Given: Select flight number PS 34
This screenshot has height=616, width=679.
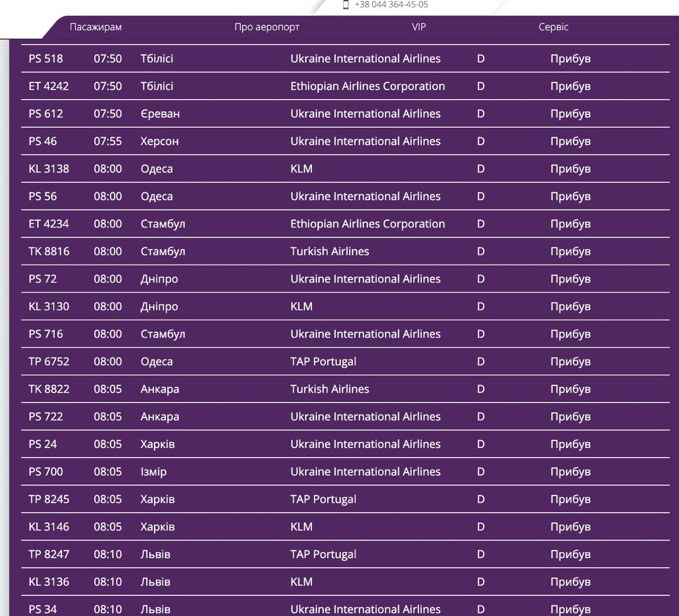Looking at the screenshot, I should (42, 610).
